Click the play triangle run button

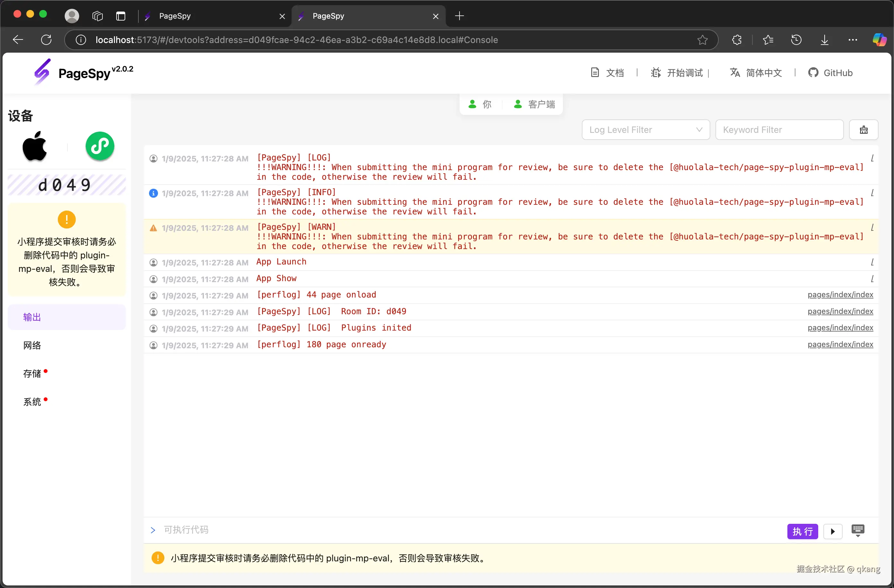tap(832, 531)
